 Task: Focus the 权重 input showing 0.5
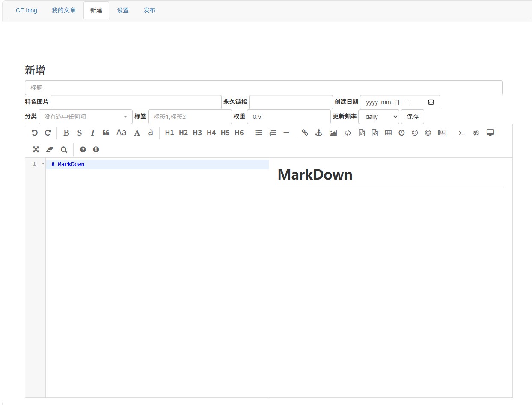[289, 117]
